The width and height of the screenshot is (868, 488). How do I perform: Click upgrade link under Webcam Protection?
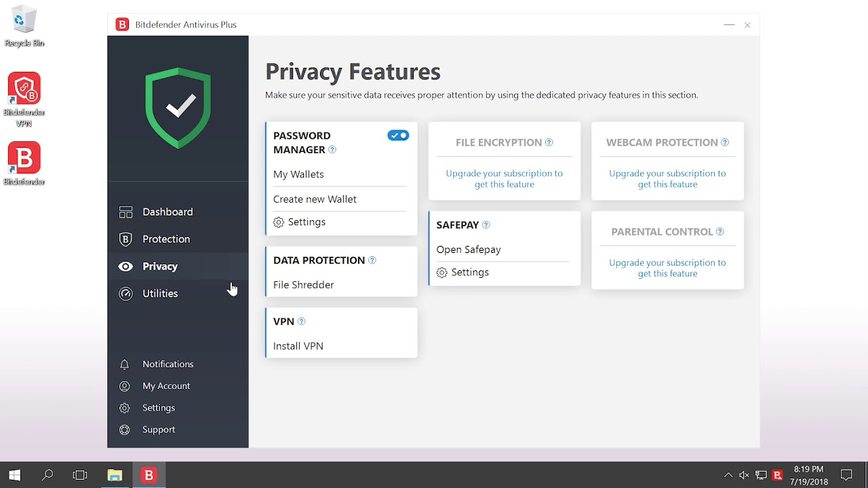point(667,179)
